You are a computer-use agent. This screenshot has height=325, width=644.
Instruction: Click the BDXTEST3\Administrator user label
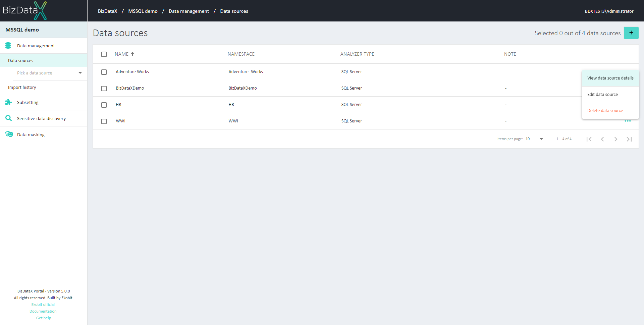[x=609, y=11]
